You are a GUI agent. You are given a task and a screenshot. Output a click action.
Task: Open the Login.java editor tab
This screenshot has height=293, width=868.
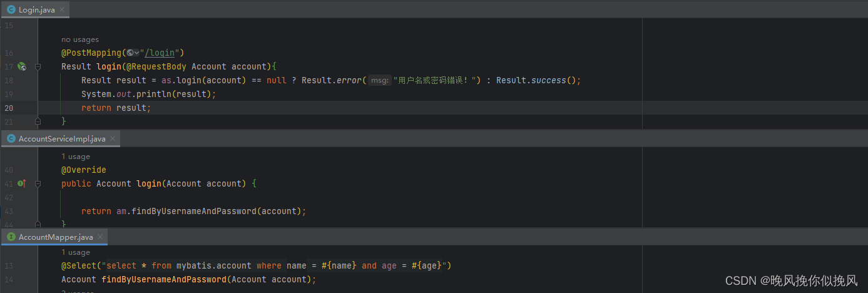tap(35, 9)
